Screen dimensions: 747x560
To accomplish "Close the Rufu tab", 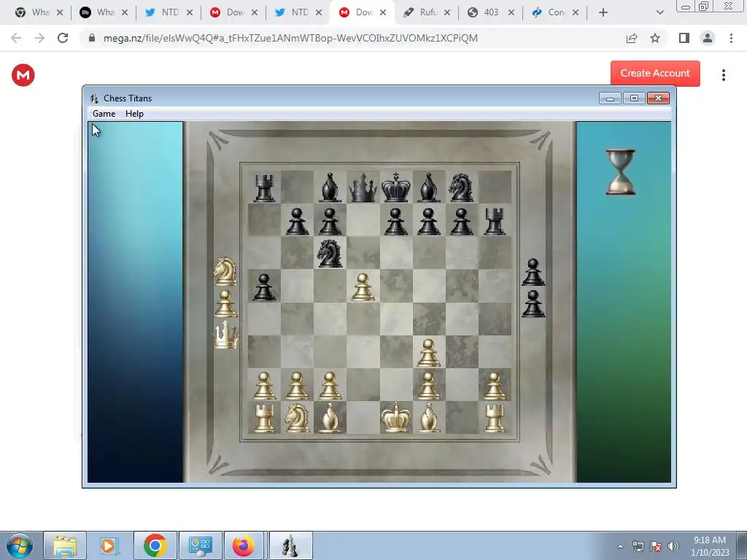I will (447, 12).
